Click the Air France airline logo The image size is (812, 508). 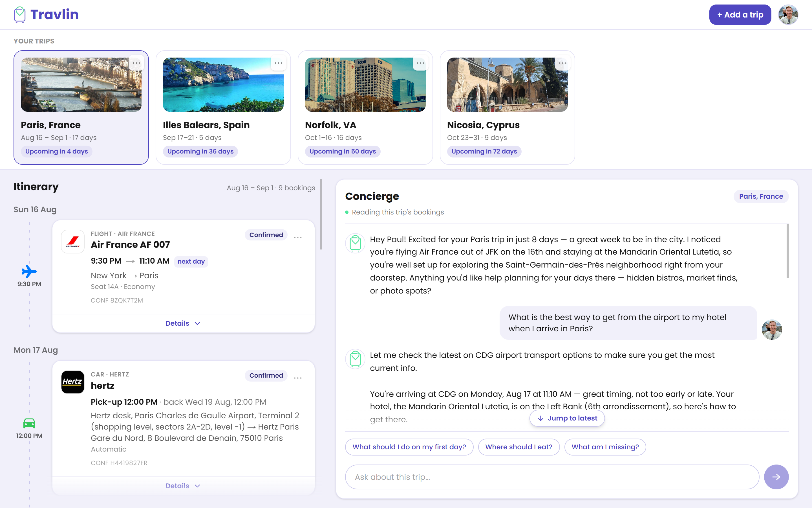tap(73, 241)
